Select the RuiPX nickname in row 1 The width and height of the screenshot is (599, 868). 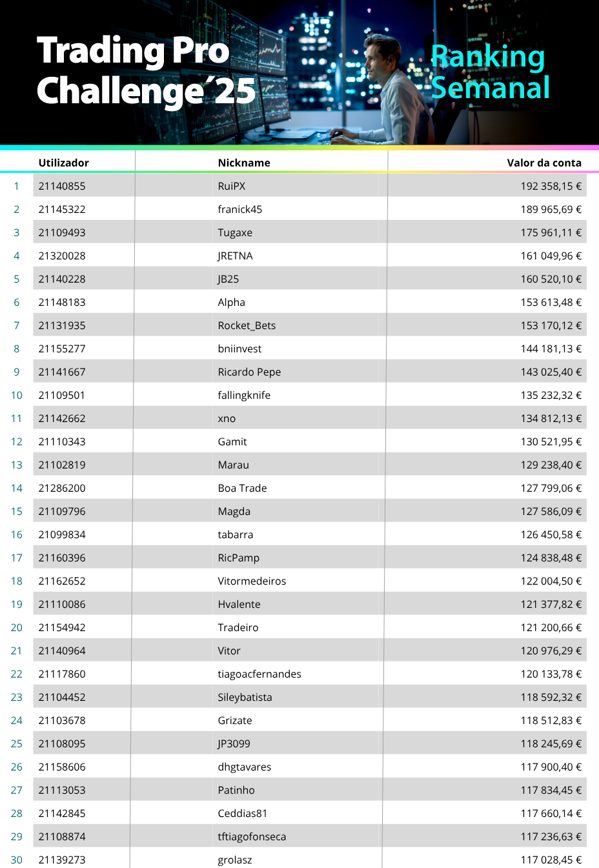232,186
